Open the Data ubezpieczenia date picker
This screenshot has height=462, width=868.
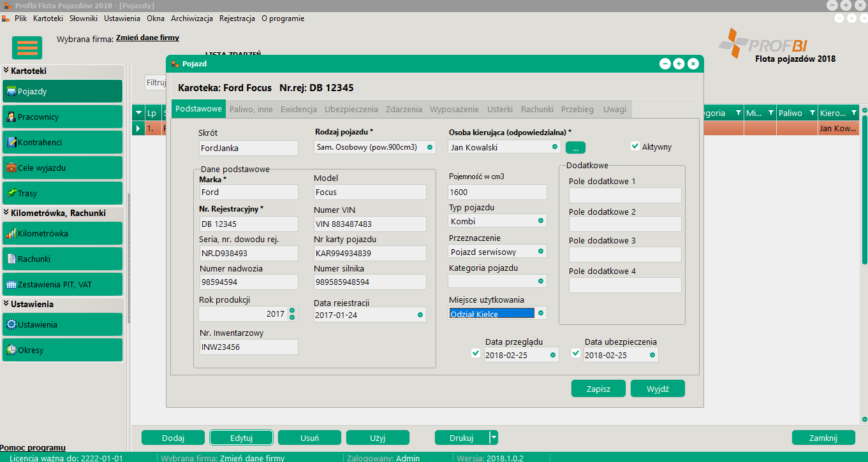pos(652,356)
